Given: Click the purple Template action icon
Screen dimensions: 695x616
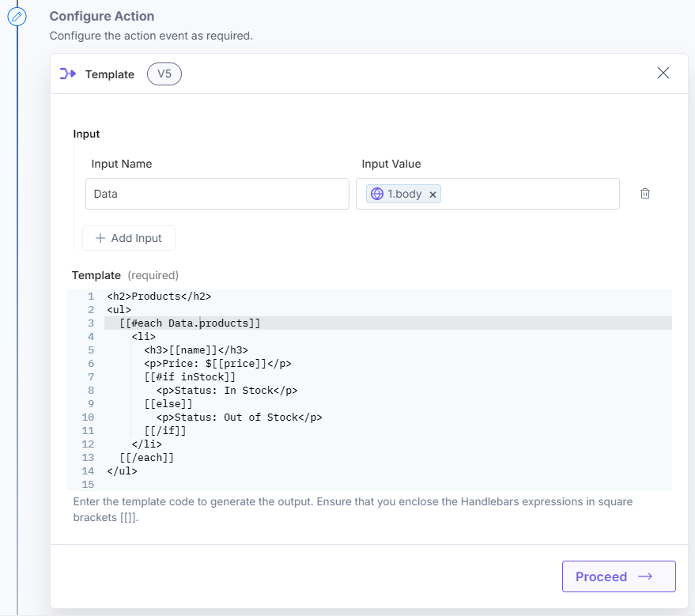Looking at the screenshot, I should pos(68,73).
